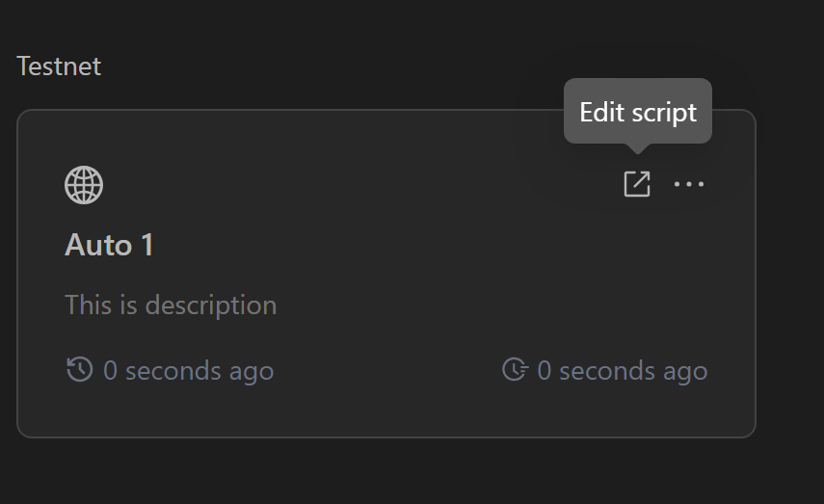
Task: Select the "Auto 1" card title
Action: coord(109,245)
